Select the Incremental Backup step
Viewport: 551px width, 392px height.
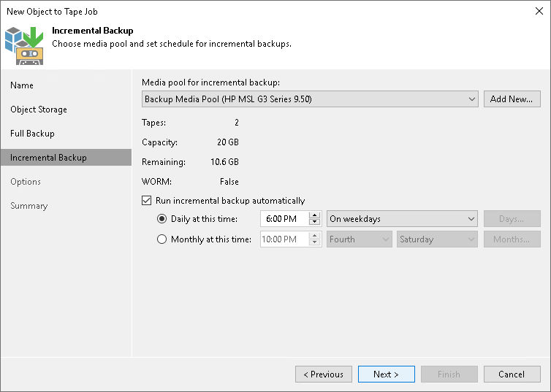click(x=66, y=157)
